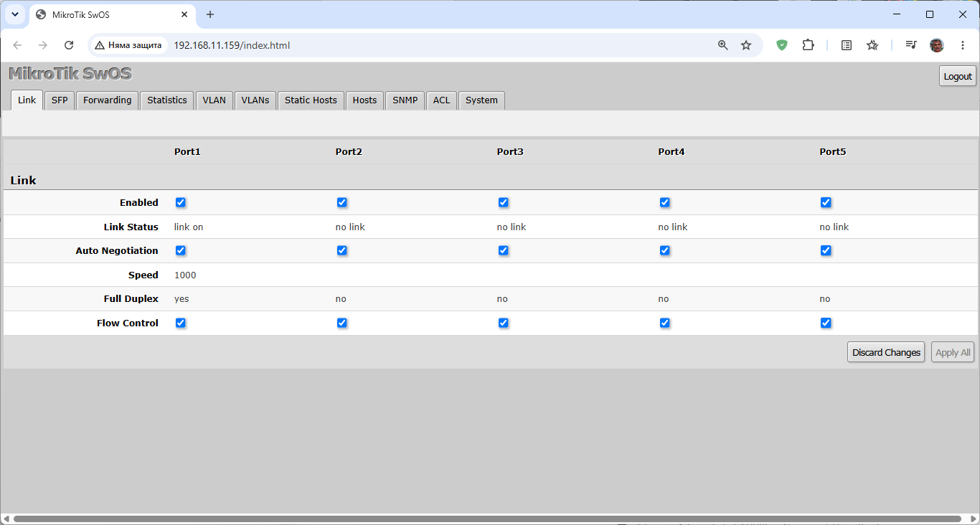The width and height of the screenshot is (980, 525).
Task: Switch to the SFP tab
Action: click(60, 100)
